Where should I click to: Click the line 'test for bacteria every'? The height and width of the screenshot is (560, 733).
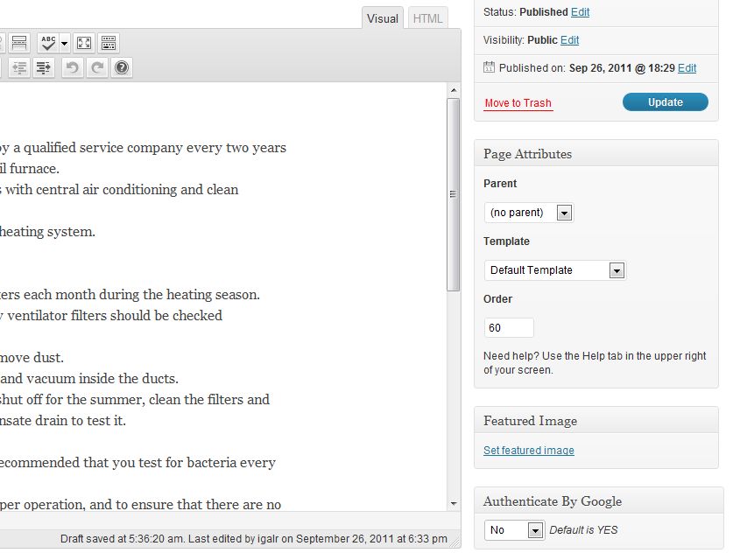coord(137,463)
